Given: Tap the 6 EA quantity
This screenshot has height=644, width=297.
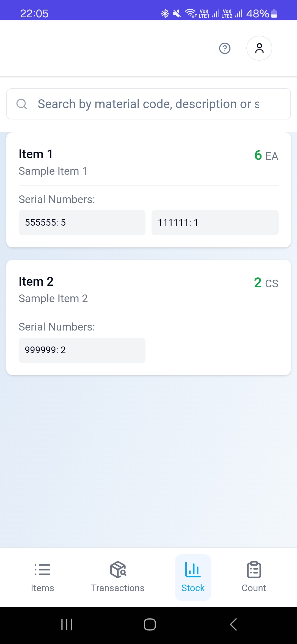Looking at the screenshot, I should click(266, 155).
